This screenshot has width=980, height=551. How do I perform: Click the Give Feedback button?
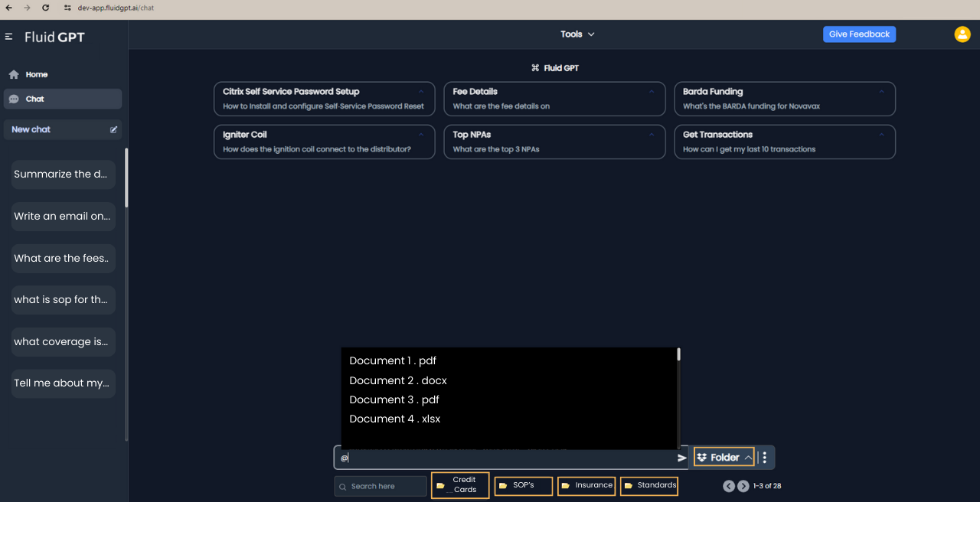point(859,34)
